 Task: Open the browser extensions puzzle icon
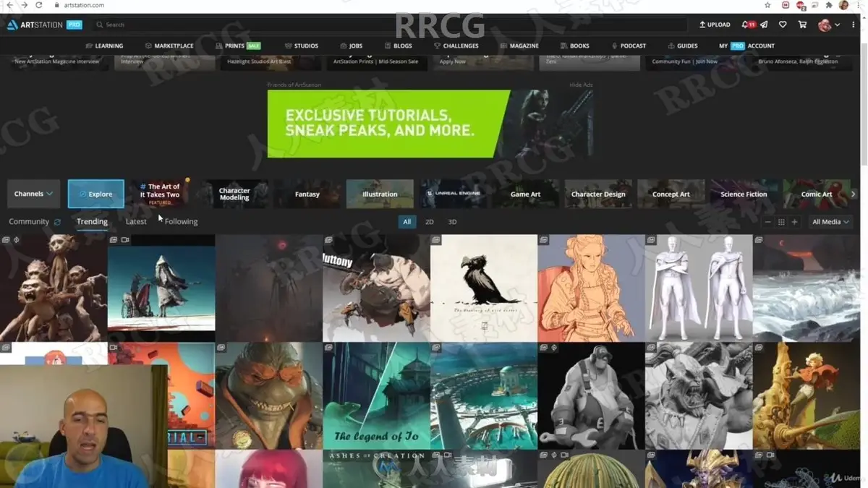(x=829, y=5)
